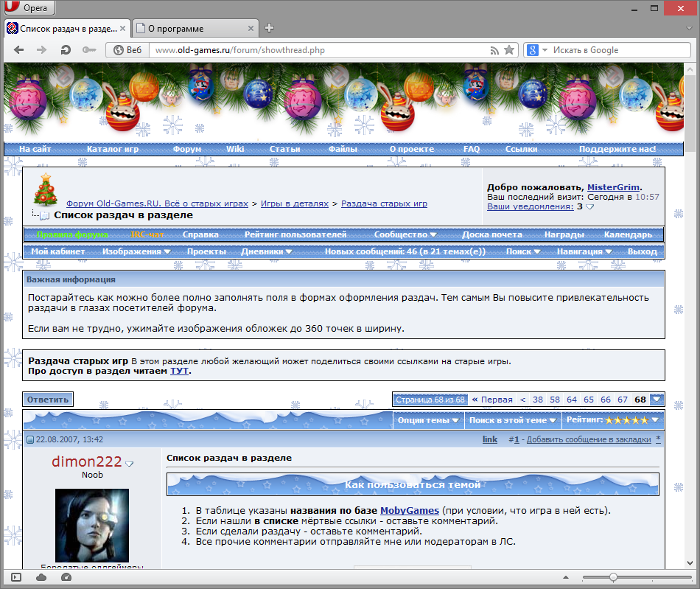The image size is (700, 589).
Task: Click the thread folder icon beside thread title
Action: click(x=44, y=216)
